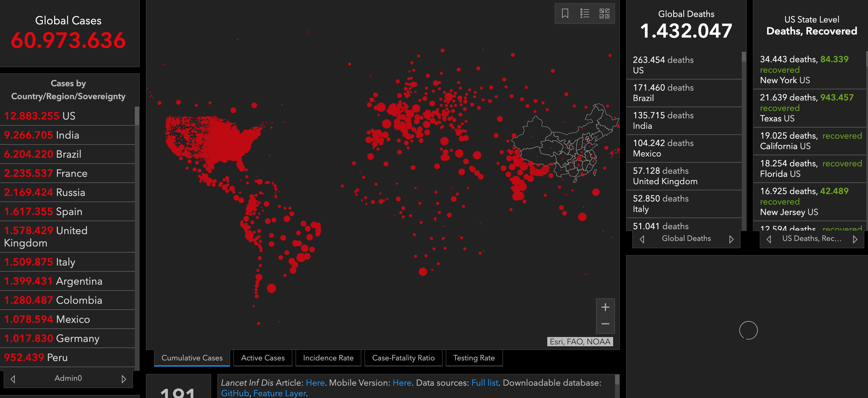The height and width of the screenshot is (398, 868).
Task: Open the Testing Rate tab
Action: [473, 358]
